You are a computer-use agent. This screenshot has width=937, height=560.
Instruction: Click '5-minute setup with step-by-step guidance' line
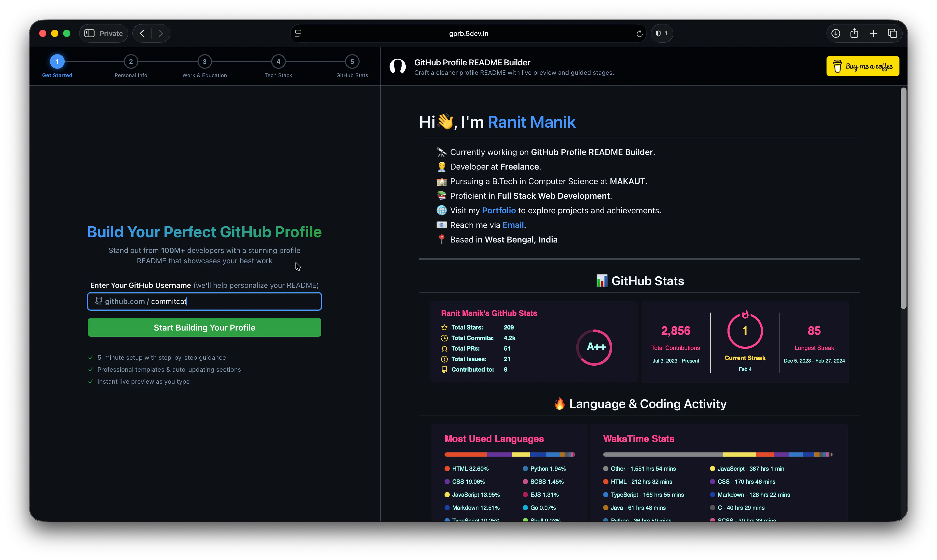[x=162, y=357]
